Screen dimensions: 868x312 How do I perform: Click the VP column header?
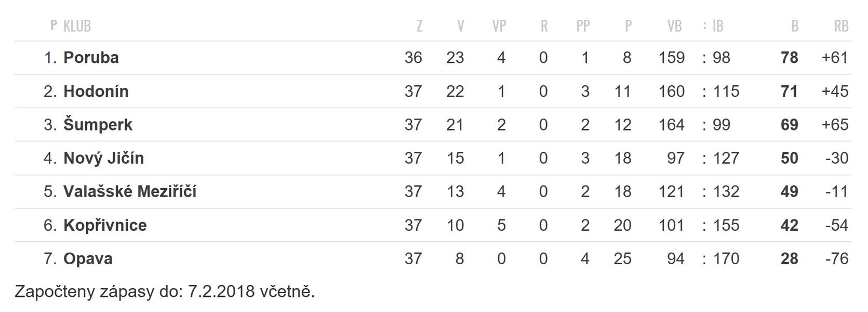(499, 26)
